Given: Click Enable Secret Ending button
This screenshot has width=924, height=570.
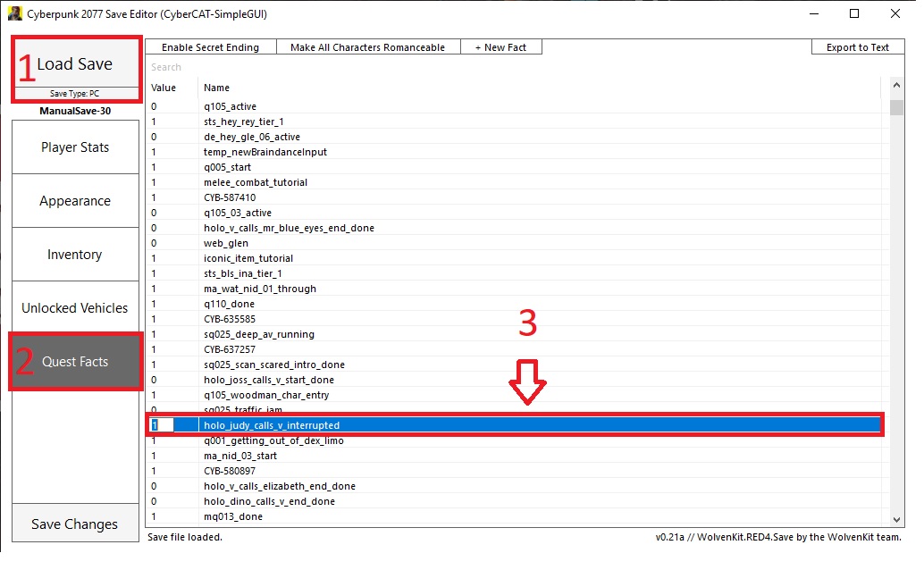Looking at the screenshot, I should [210, 47].
